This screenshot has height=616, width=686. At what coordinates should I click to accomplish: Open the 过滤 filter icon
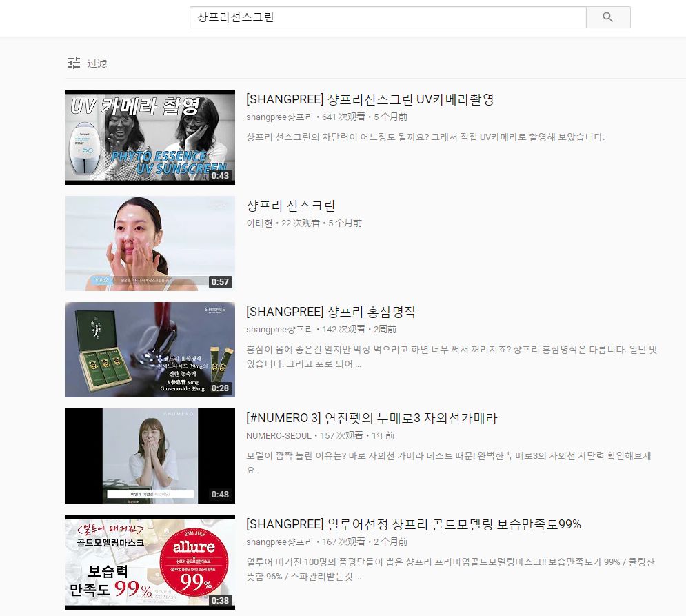(73, 62)
